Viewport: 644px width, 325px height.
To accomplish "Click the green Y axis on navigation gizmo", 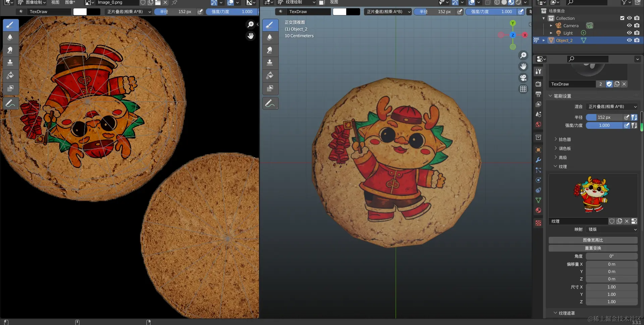I will 513,23.
